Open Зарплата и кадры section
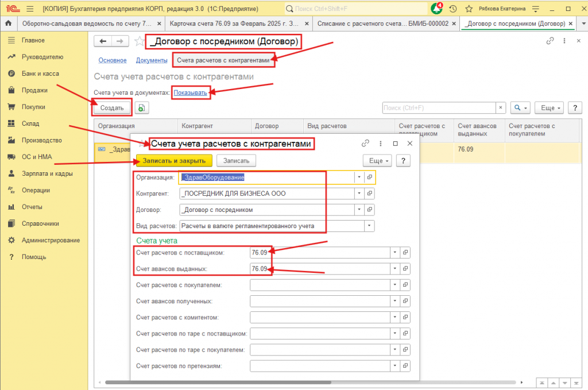The height and width of the screenshot is (390, 588). [x=47, y=173]
